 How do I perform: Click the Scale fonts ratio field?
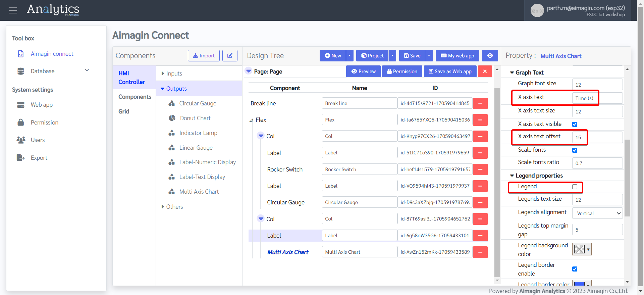tap(597, 163)
